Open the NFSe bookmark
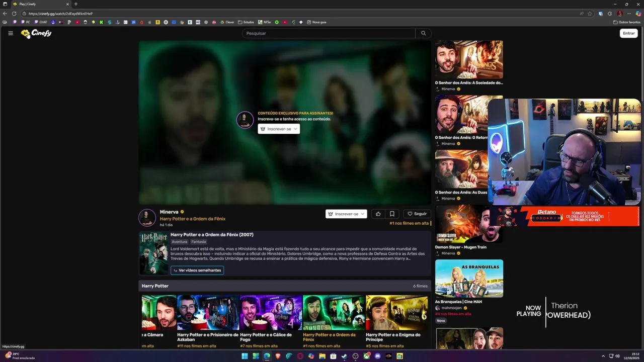Image resolution: width=644 pixels, height=362 pixels. (265, 22)
